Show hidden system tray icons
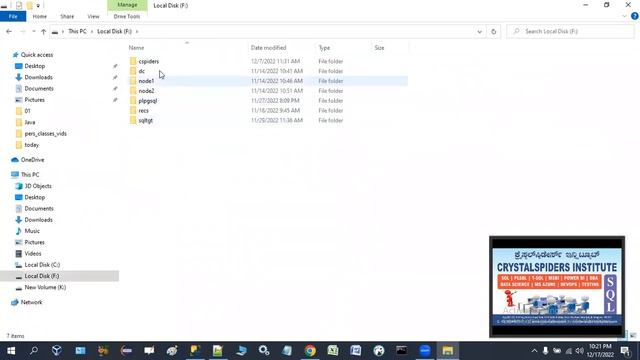This screenshot has height=360, width=640. [534, 351]
